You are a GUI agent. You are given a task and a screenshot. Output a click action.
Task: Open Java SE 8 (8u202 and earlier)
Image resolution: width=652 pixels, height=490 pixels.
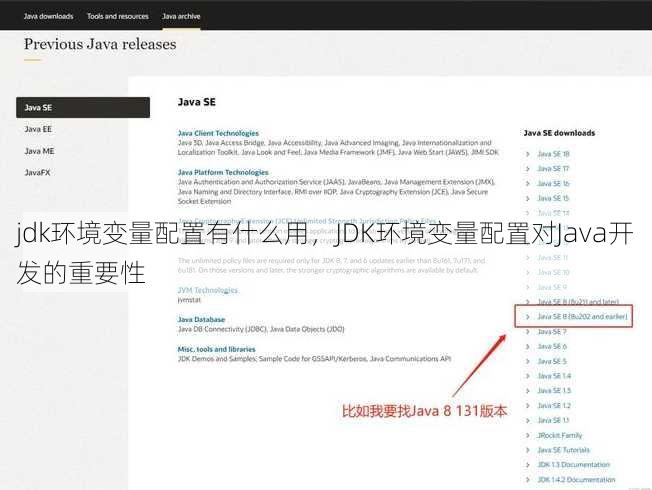tap(582, 317)
